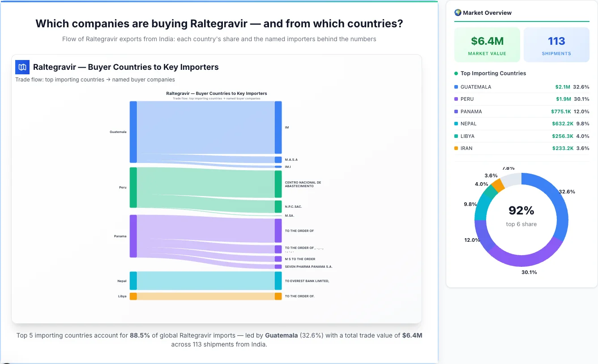Click the green dot beside Top Importing Countries

click(x=457, y=73)
